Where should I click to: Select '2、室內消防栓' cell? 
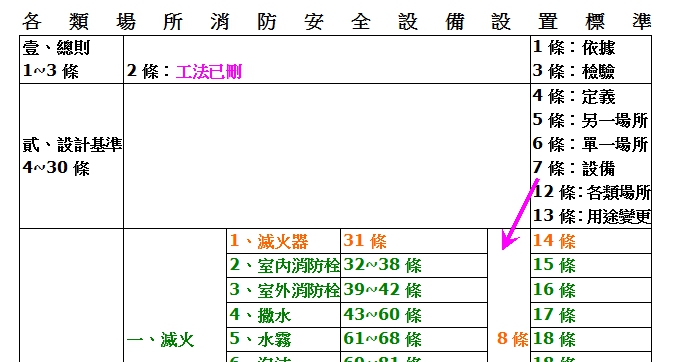284,265
